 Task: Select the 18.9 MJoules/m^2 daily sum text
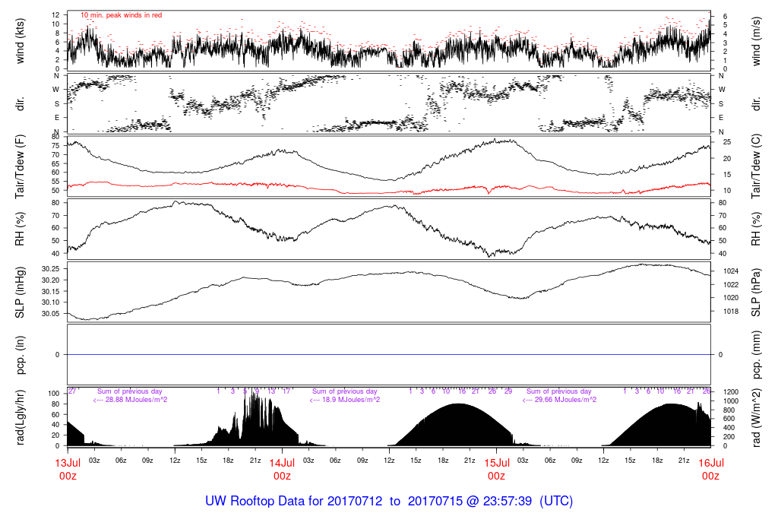(x=345, y=399)
